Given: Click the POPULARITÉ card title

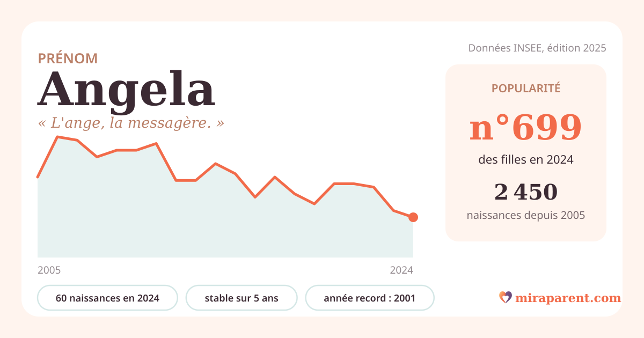Looking at the screenshot, I should [x=526, y=89].
